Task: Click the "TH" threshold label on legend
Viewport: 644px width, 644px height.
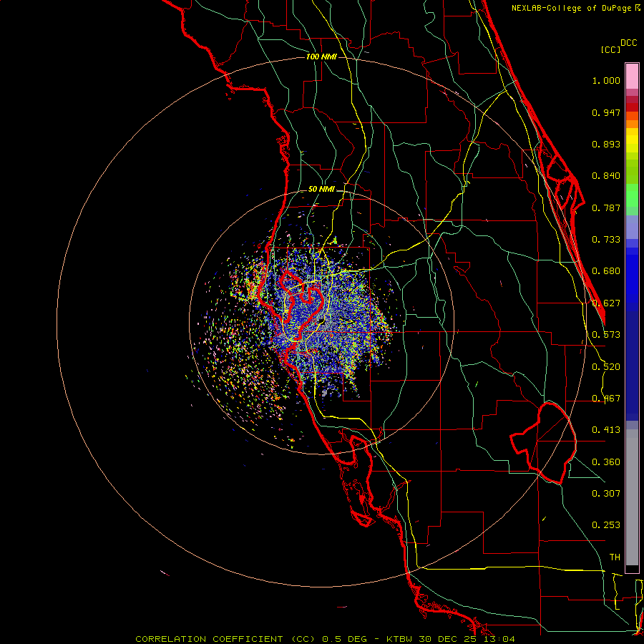Action: (x=615, y=557)
